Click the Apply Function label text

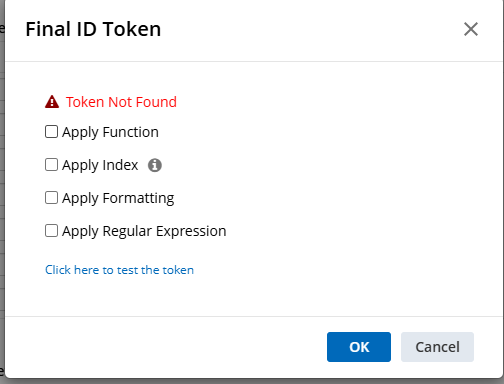pos(110,132)
